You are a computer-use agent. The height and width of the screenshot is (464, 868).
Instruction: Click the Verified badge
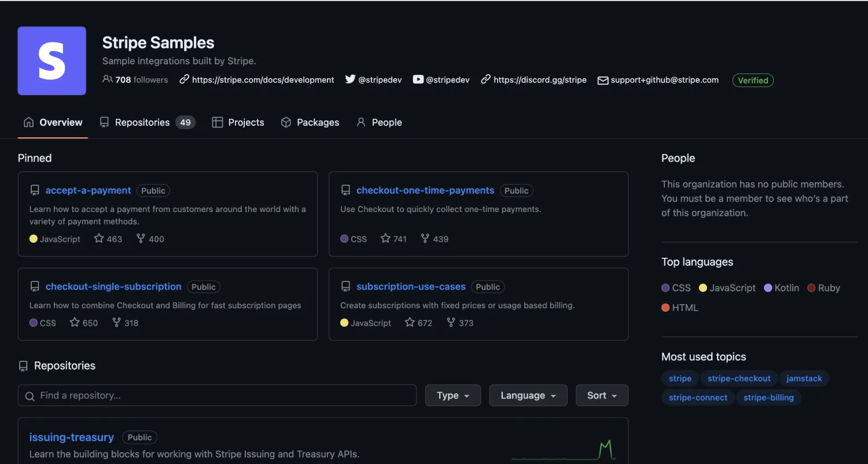[x=753, y=81]
